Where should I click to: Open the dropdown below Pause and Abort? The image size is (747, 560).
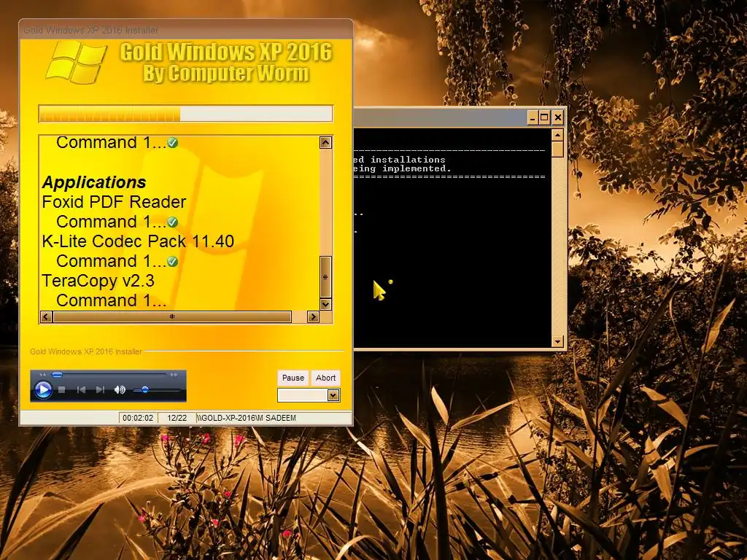click(333, 395)
